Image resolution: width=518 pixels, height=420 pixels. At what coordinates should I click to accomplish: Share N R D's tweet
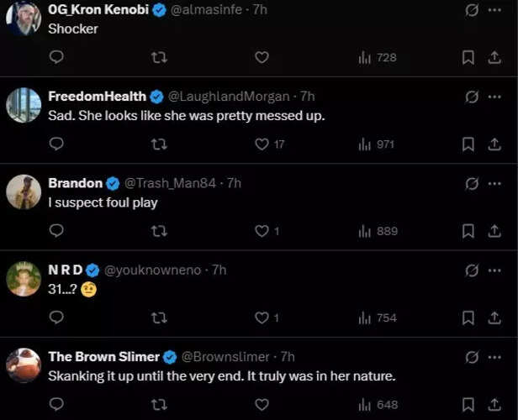tap(494, 318)
